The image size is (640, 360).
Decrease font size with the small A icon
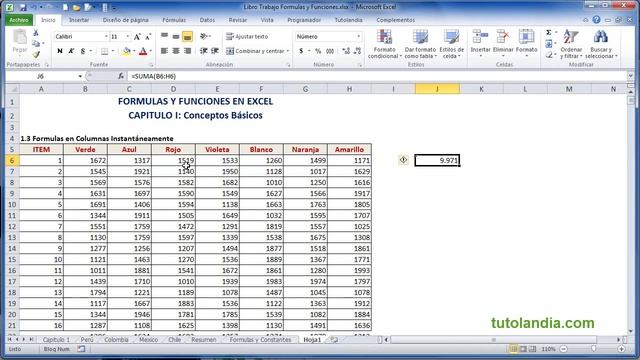point(148,37)
